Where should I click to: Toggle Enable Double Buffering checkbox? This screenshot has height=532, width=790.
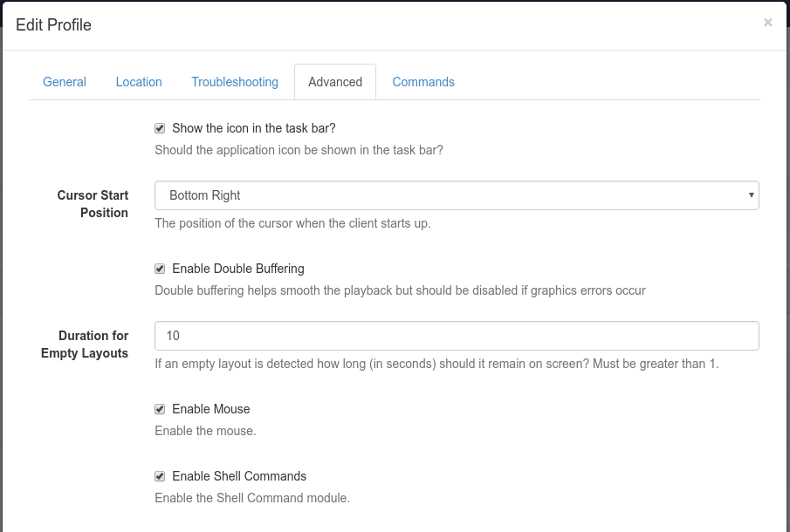point(160,269)
